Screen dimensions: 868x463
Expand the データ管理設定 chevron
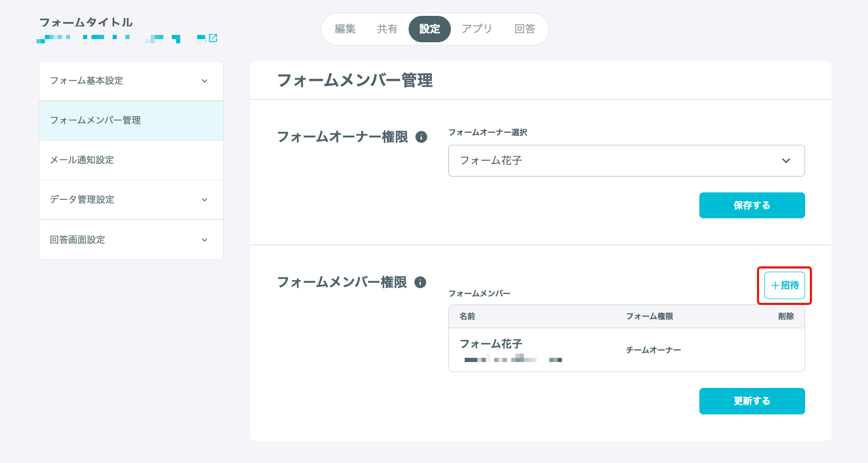coord(205,200)
